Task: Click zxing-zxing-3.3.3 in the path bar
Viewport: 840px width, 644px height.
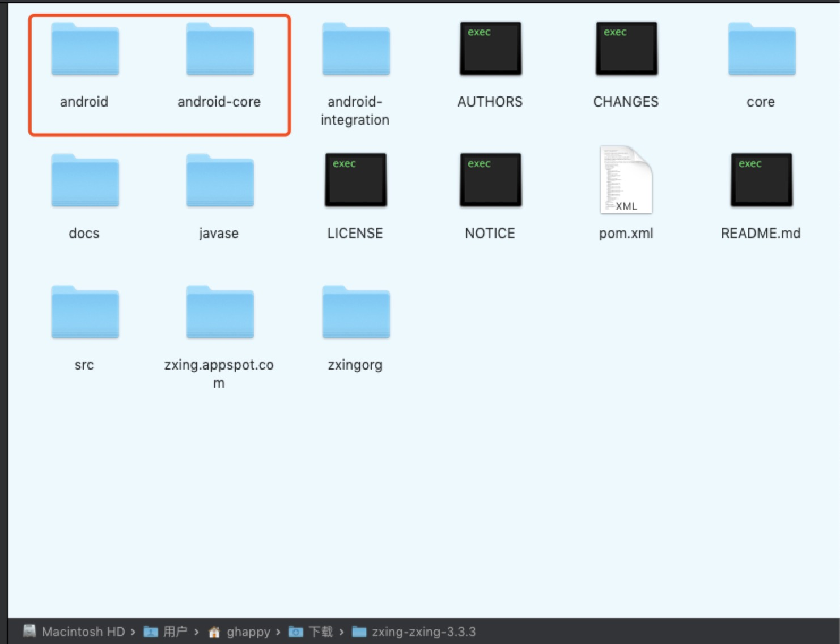Action: pos(423,632)
